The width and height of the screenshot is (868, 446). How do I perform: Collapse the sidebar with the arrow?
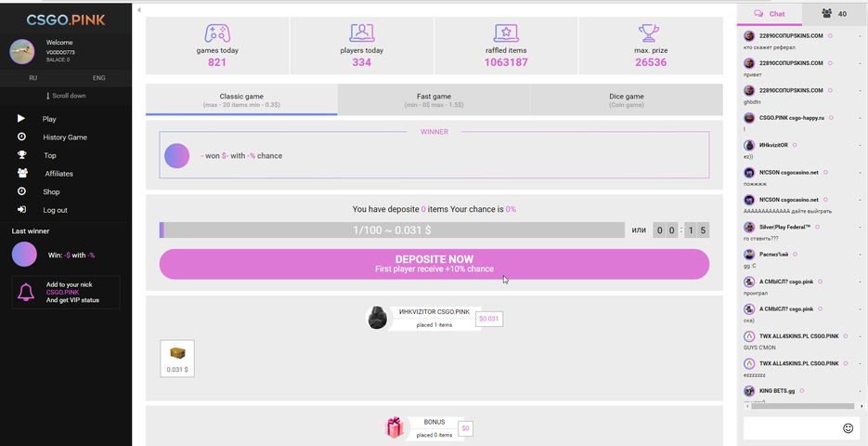(x=139, y=10)
